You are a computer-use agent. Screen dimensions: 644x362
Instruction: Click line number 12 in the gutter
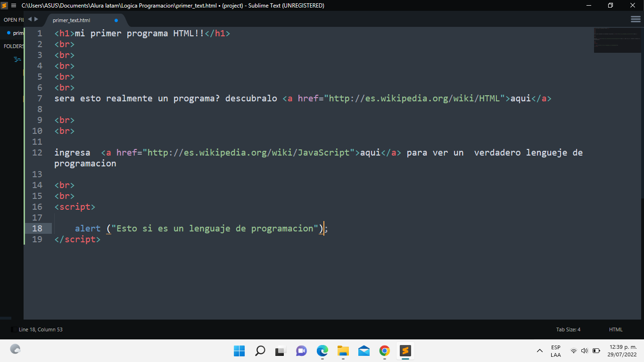click(x=37, y=153)
